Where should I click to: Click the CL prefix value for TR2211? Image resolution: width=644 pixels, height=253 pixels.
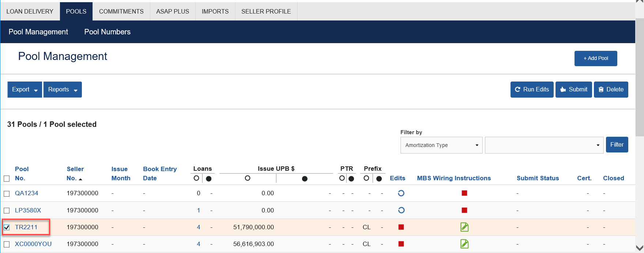(366, 227)
